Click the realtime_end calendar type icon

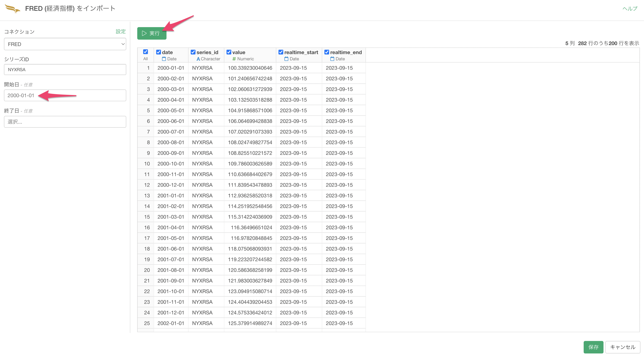tap(332, 59)
